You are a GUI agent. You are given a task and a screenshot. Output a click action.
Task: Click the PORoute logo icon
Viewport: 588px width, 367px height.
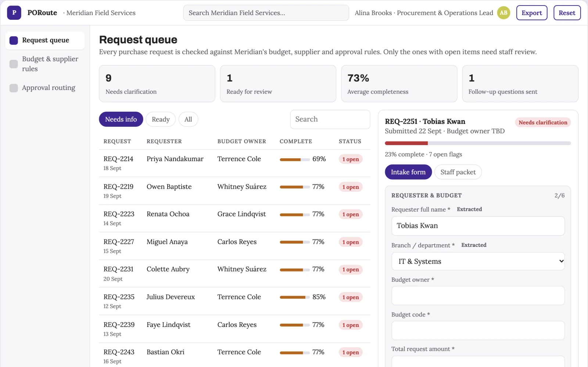[x=14, y=13]
